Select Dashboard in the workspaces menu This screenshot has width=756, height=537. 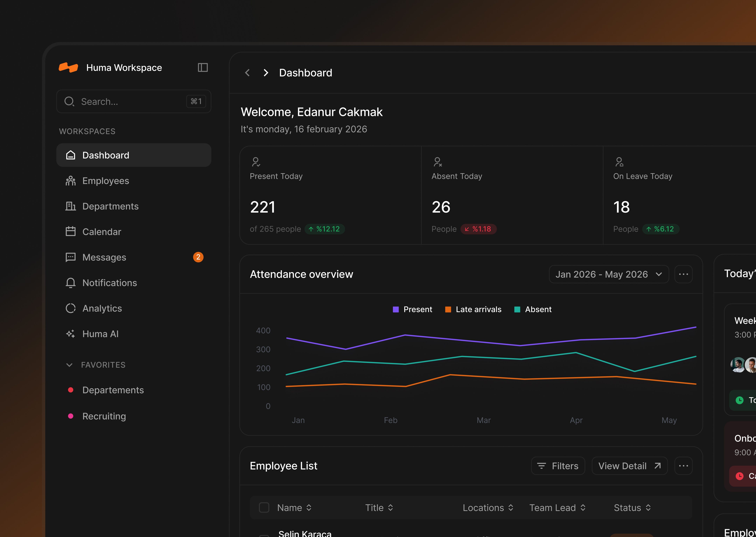[x=106, y=155]
